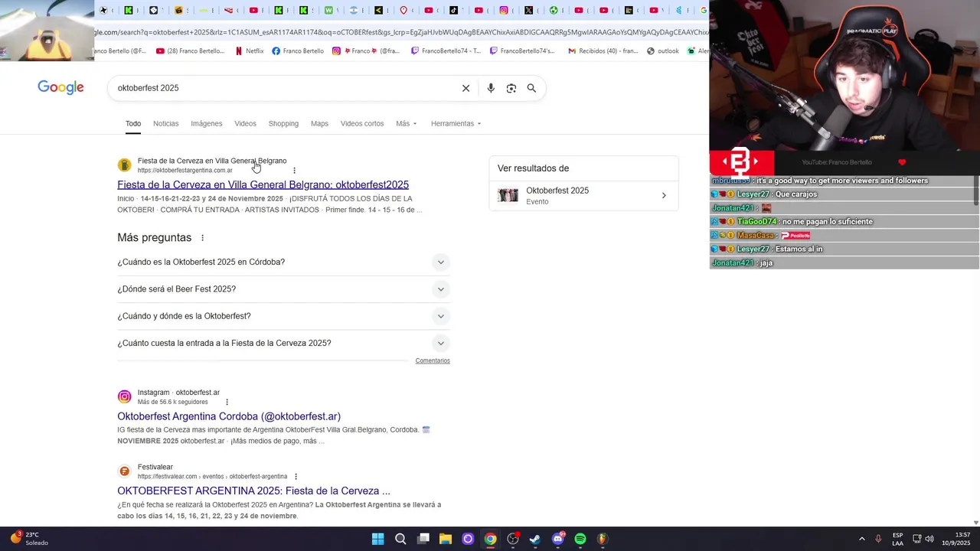Open the Más dropdown in search filters
This screenshot has height=551, width=980.
click(407, 123)
